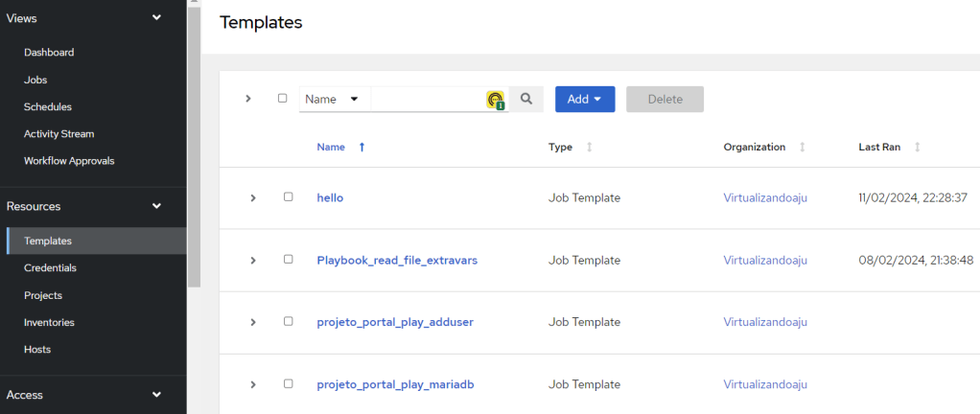Open the Name filter dropdown
This screenshot has height=414, width=980.
pos(334,99)
